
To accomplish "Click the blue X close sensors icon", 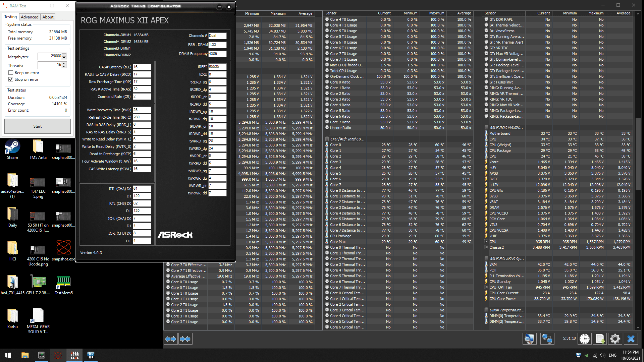I will [631, 339].
